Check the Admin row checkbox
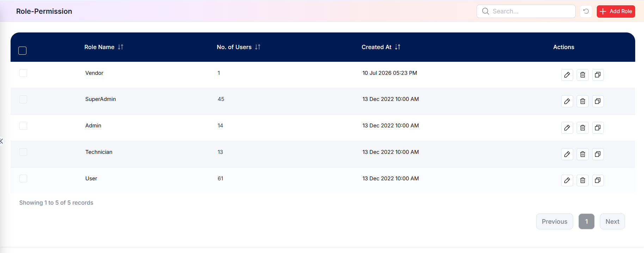 click(23, 126)
